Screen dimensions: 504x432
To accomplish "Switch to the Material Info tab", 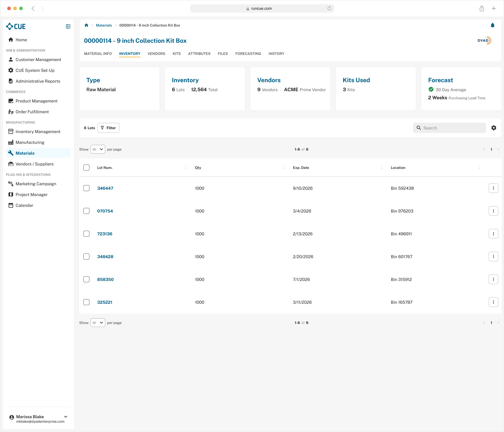I will tap(98, 54).
